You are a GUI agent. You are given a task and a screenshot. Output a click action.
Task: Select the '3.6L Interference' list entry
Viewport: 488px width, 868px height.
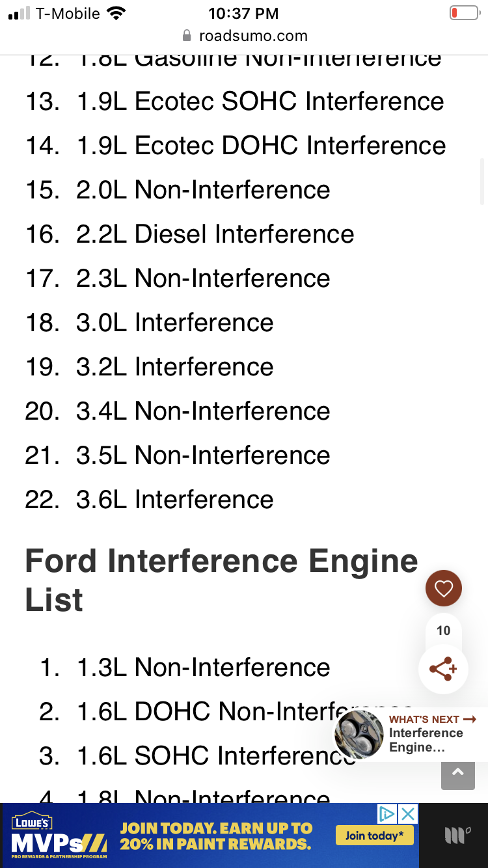tap(176, 500)
